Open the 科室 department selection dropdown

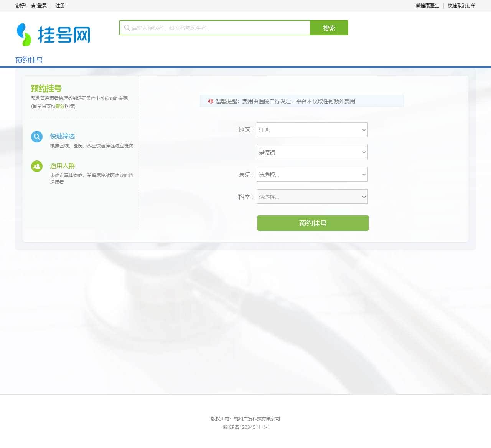(311, 197)
